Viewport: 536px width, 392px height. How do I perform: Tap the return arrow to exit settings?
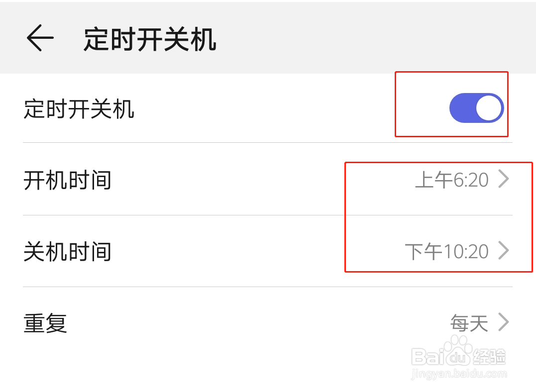(x=40, y=38)
